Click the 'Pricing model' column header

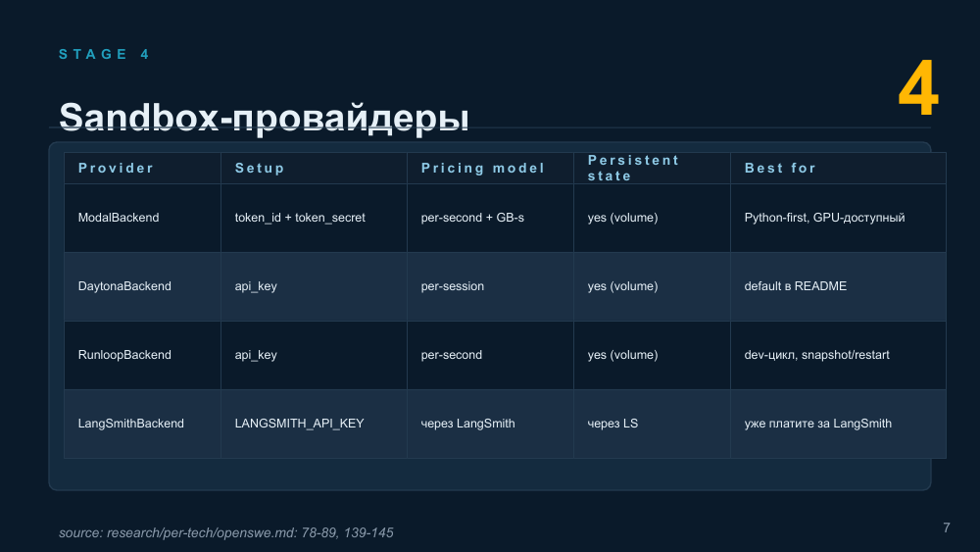(490, 169)
